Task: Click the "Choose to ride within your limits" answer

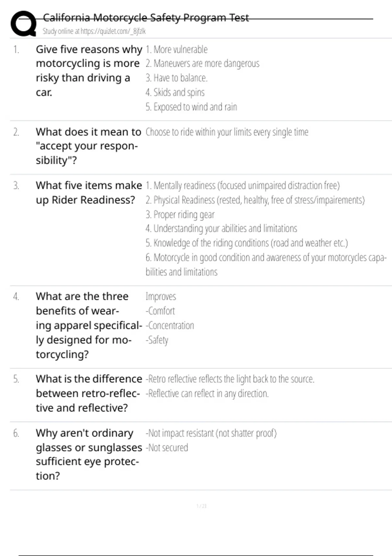Action: click(x=227, y=132)
